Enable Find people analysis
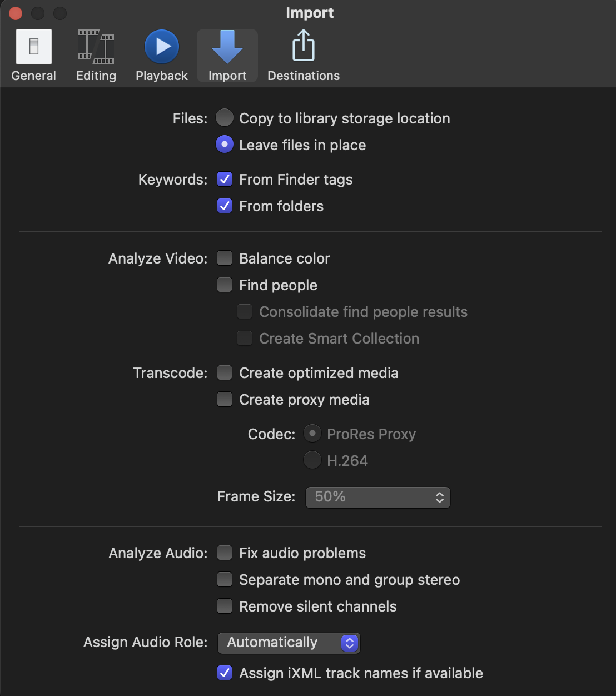Screen dimensions: 616x696 click(225, 285)
